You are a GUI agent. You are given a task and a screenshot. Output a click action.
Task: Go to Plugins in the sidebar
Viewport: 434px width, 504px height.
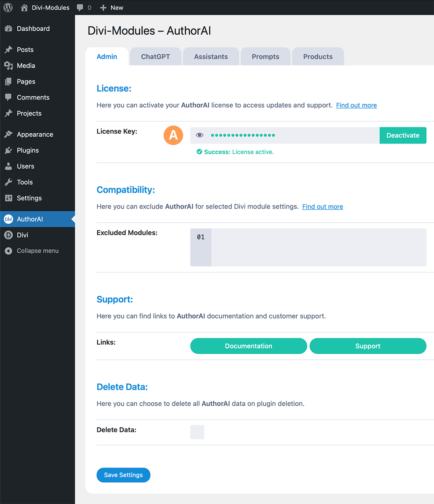point(38,150)
